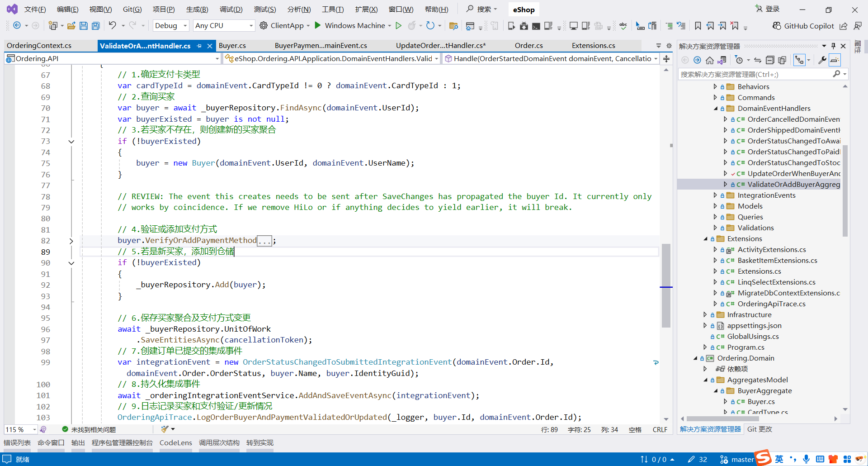Viewport: 868px width, 466px height.
Task: Collapse the DomainEventHandlers folder
Action: (x=716, y=109)
